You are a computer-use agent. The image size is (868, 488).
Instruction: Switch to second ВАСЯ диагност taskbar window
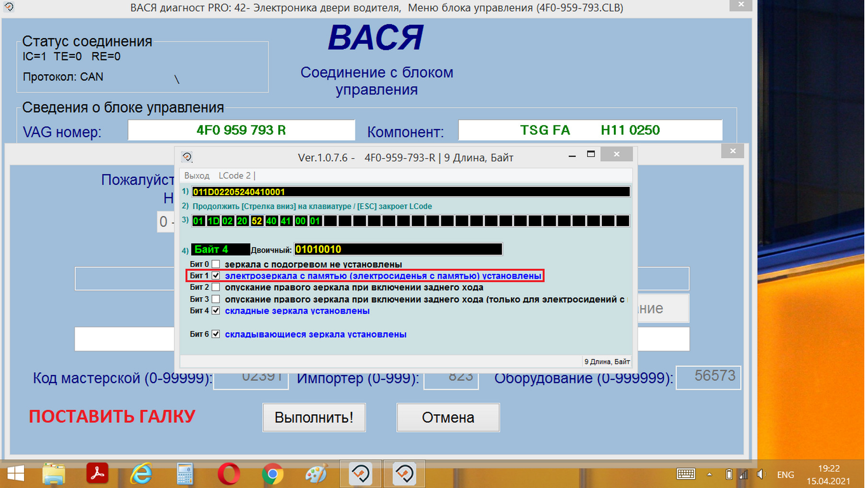404,474
